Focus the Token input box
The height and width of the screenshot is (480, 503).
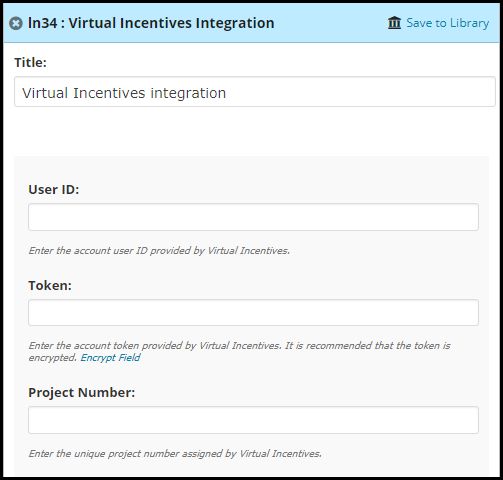[x=253, y=313]
